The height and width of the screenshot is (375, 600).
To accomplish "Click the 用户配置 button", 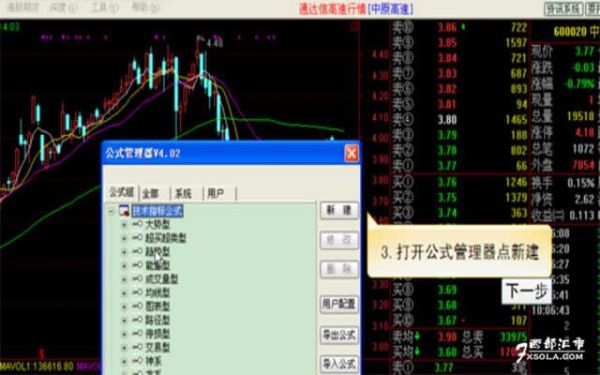I will pyautogui.click(x=339, y=304).
